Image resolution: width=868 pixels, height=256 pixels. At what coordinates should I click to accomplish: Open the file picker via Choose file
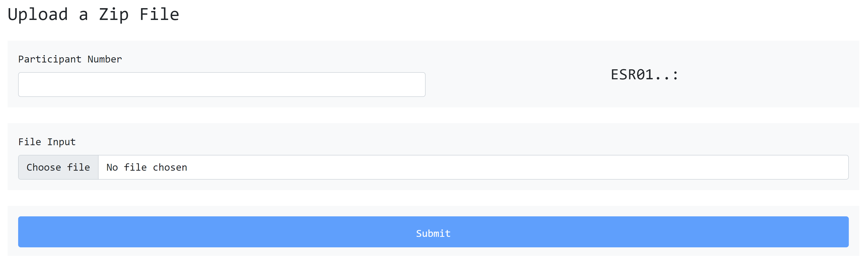coord(58,167)
